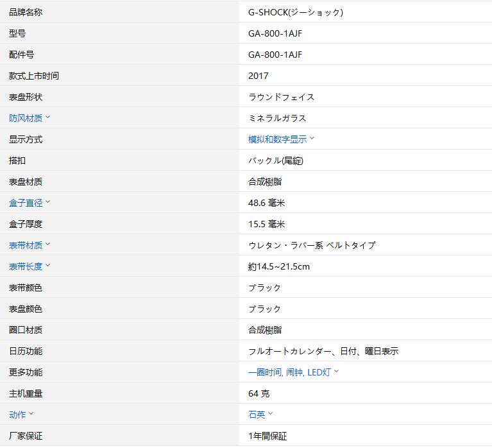
Task: Open the 石英 link
Action: (257, 415)
